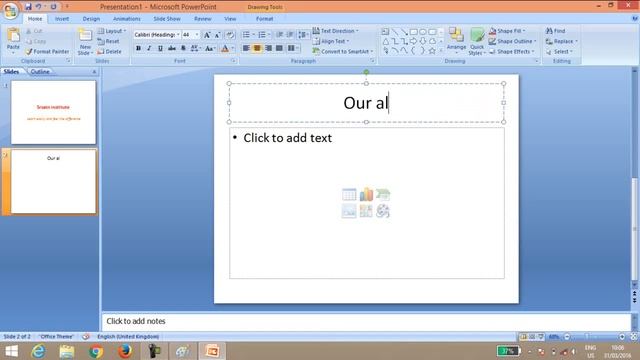Insert picture from file in placeholder
The image size is (640, 360).
pos(349,211)
